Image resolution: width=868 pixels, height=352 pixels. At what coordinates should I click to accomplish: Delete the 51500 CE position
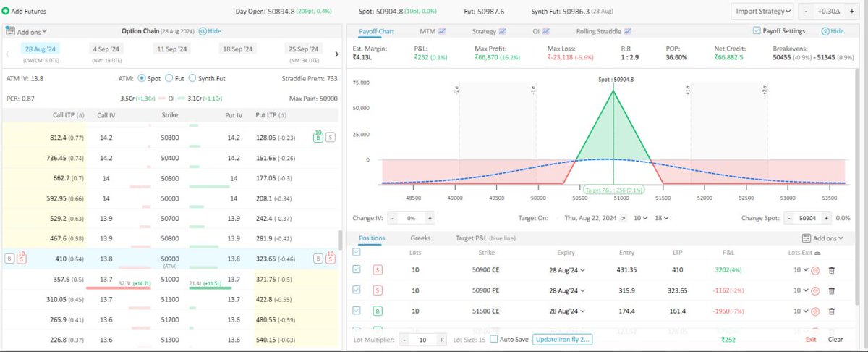click(831, 311)
